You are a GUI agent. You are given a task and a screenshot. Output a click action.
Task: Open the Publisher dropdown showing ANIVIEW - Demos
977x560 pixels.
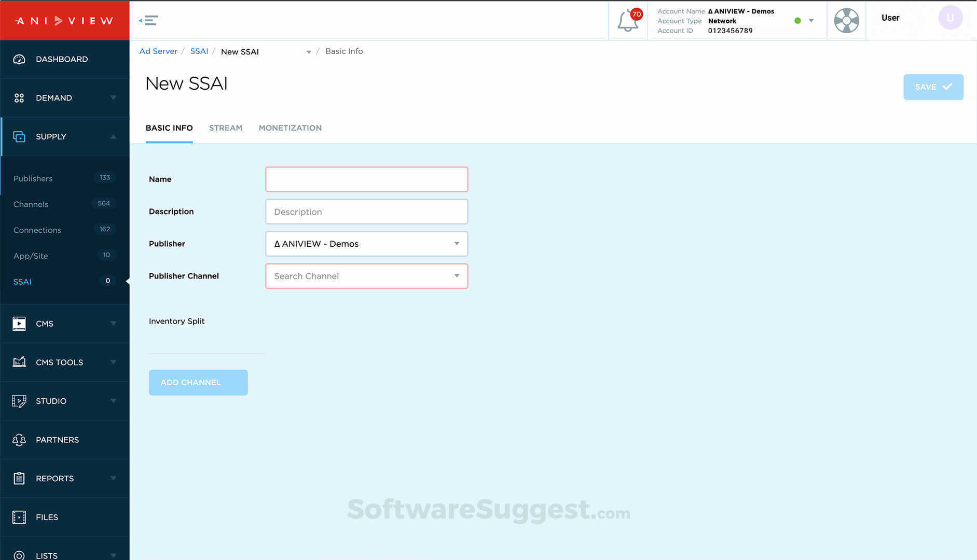coord(366,244)
